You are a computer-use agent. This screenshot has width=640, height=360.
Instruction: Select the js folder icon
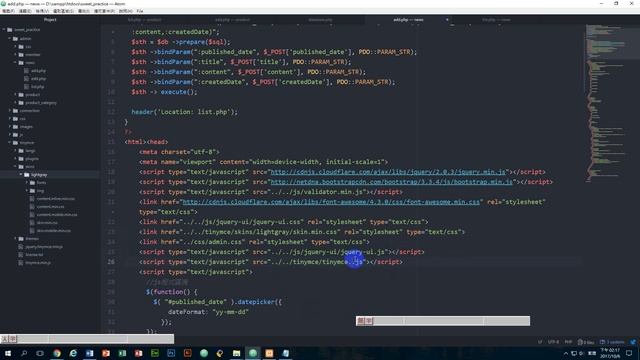tap(15, 135)
